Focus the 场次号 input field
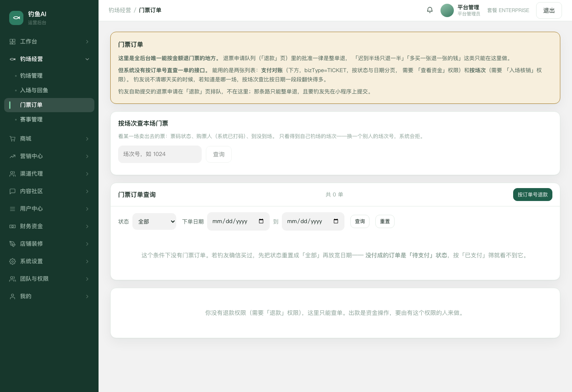Image resolution: width=572 pixels, height=392 pixels. (160, 154)
